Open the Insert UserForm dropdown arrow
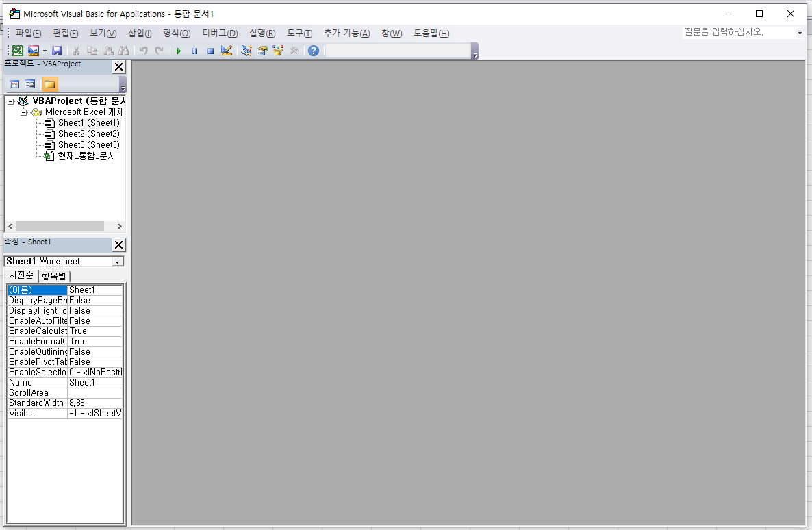The image size is (812, 530). 45,51
